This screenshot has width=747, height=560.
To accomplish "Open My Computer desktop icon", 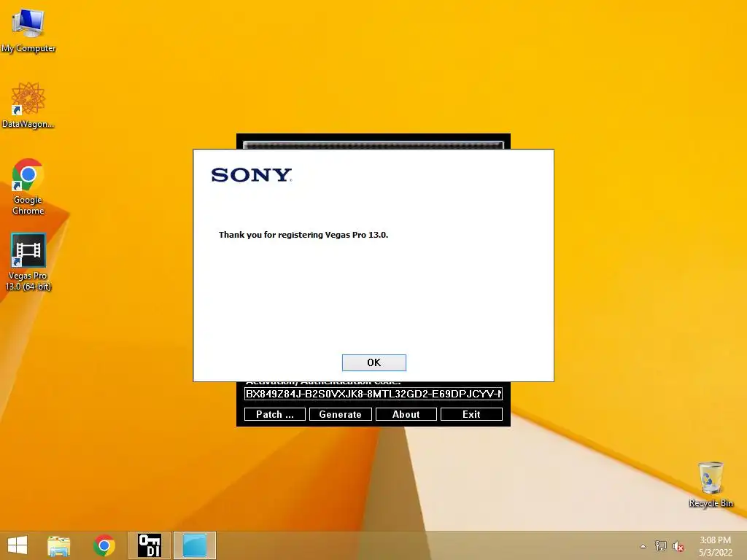I will point(28,31).
